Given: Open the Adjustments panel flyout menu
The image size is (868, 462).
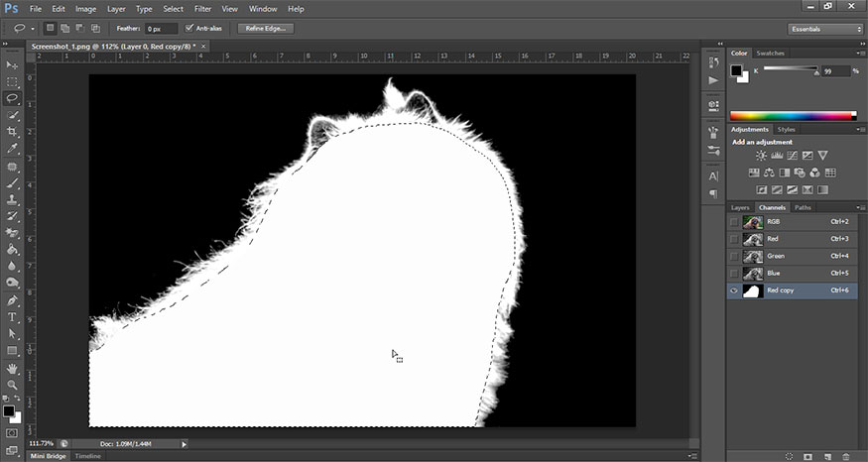Looking at the screenshot, I should [x=861, y=130].
